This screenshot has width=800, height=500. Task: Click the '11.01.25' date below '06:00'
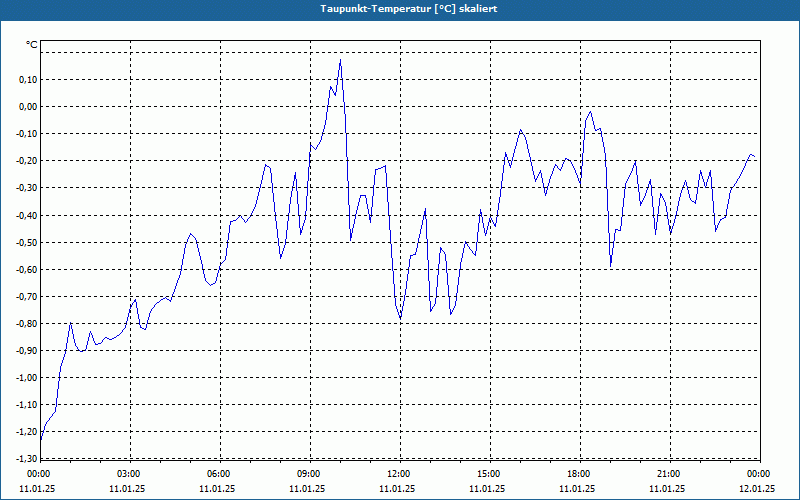[x=217, y=488]
